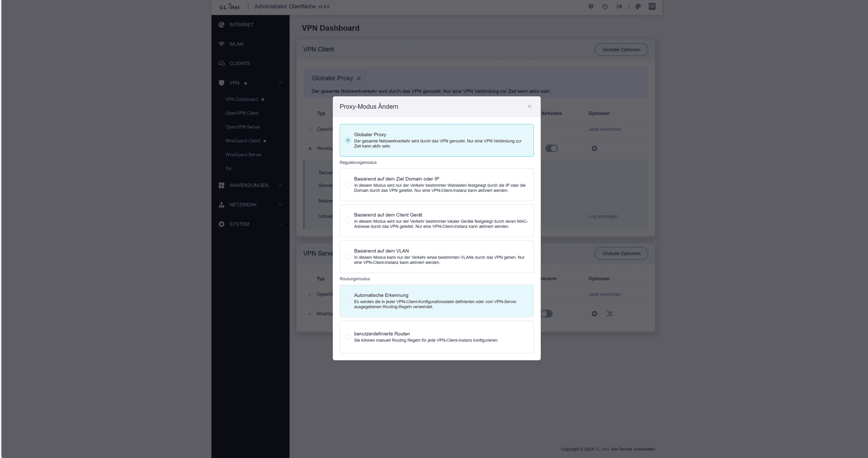Image resolution: width=868 pixels, height=458 pixels.
Task: Click the clock/time icon in top bar
Action: pos(605,6)
